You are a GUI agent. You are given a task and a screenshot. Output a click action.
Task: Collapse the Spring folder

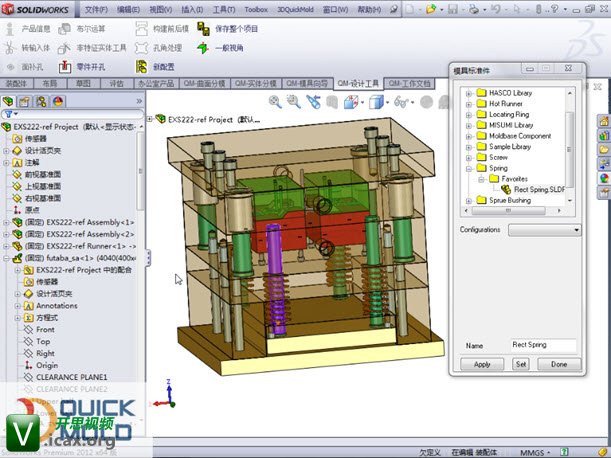[x=468, y=168]
